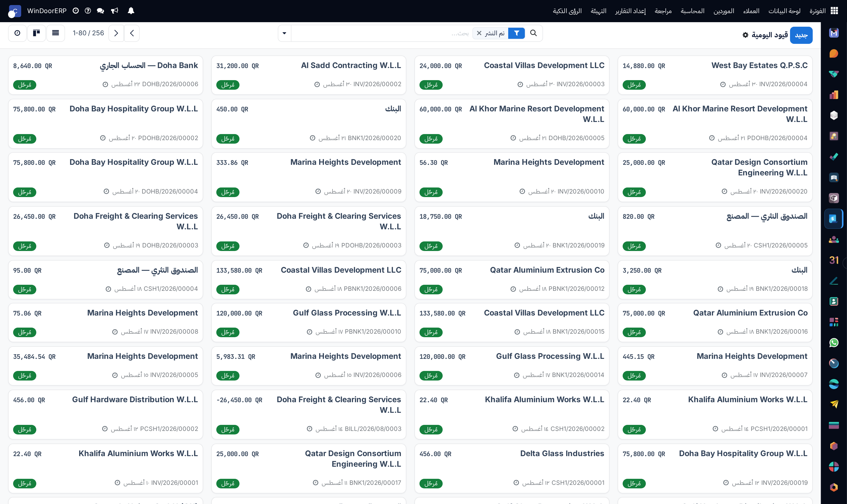Open the التهيئة menu
Viewport: 847px width, 504px height.
pyautogui.click(x=598, y=11)
